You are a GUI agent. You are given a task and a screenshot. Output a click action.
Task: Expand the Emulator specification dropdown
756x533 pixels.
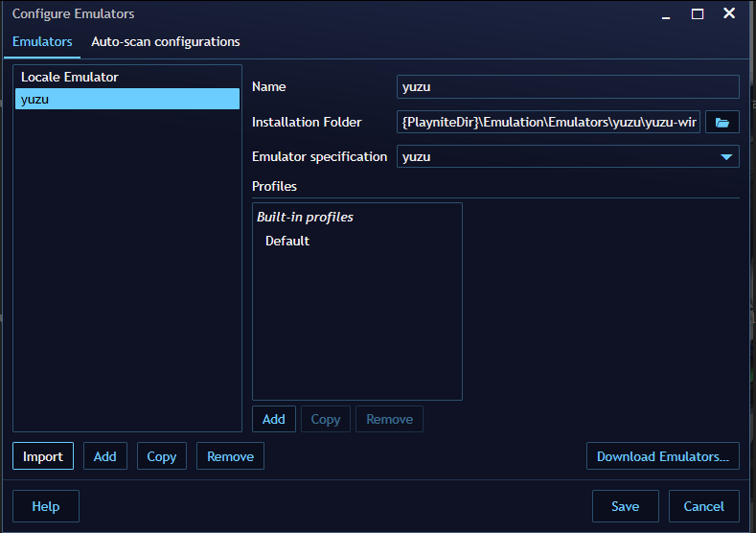725,156
